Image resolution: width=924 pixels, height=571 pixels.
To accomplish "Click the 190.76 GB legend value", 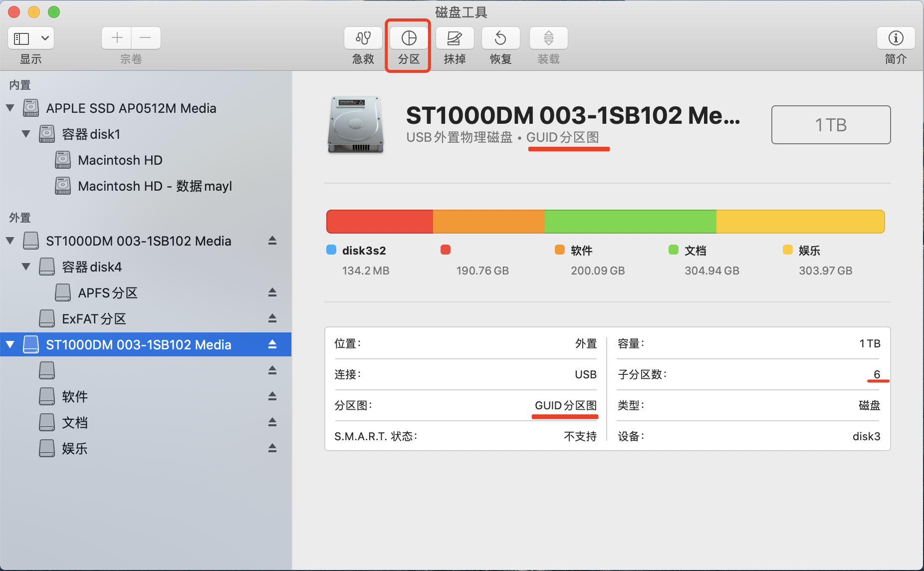I will (x=482, y=271).
